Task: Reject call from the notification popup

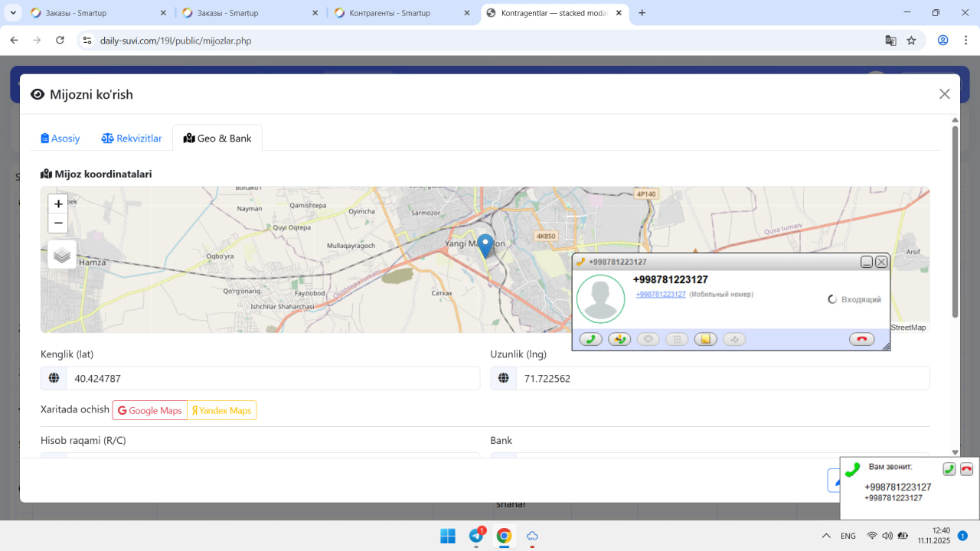Action: click(966, 469)
